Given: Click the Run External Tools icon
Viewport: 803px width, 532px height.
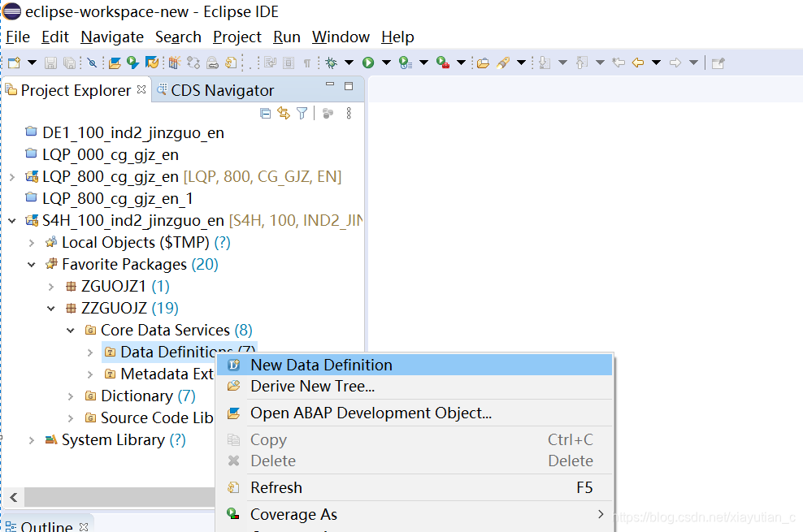Looking at the screenshot, I should [x=443, y=63].
